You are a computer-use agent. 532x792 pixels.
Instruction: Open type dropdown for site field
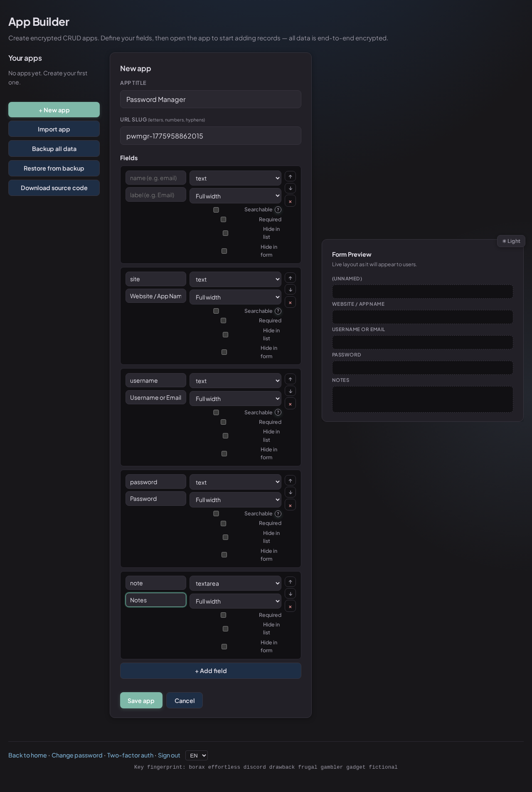[235, 280]
